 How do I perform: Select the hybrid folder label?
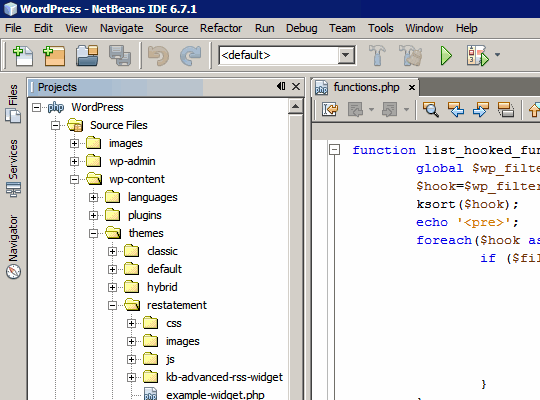point(162,287)
